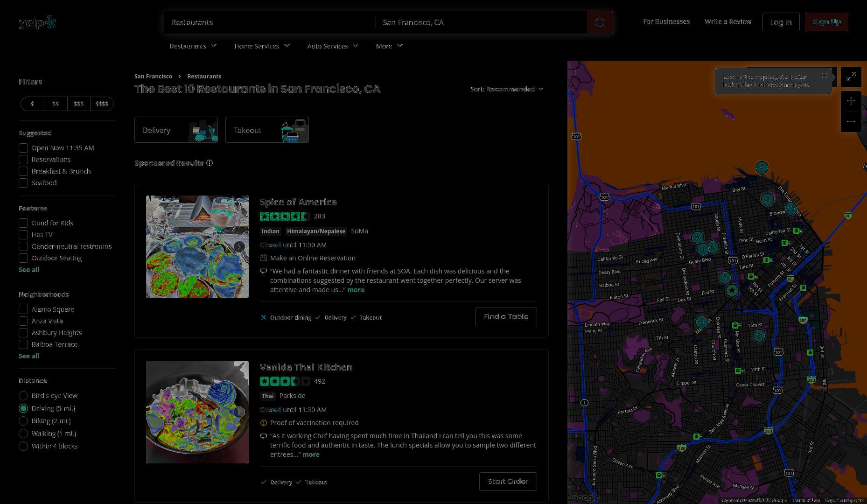Zoom in on the map
The height and width of the screenshot is (504, 867).
point(851,101)
